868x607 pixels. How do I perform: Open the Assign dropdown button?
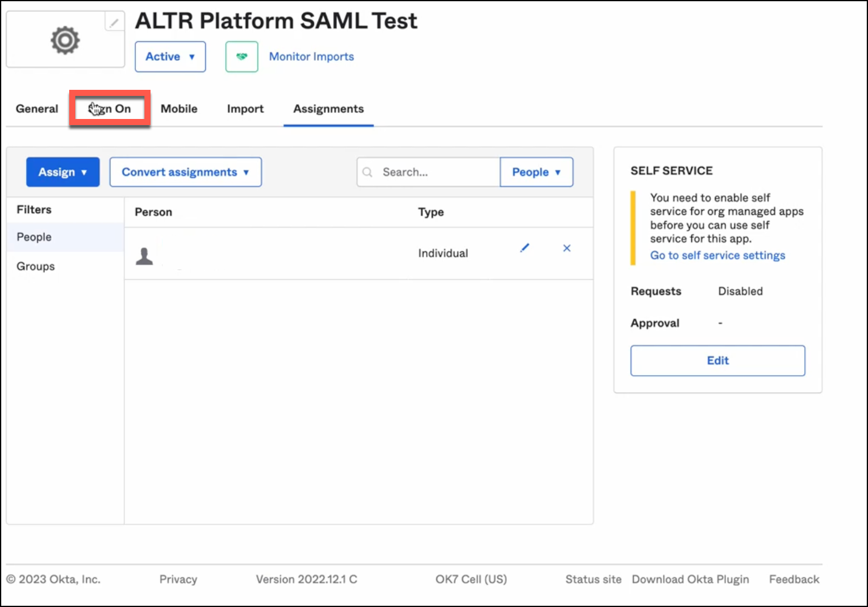point(63,172)
